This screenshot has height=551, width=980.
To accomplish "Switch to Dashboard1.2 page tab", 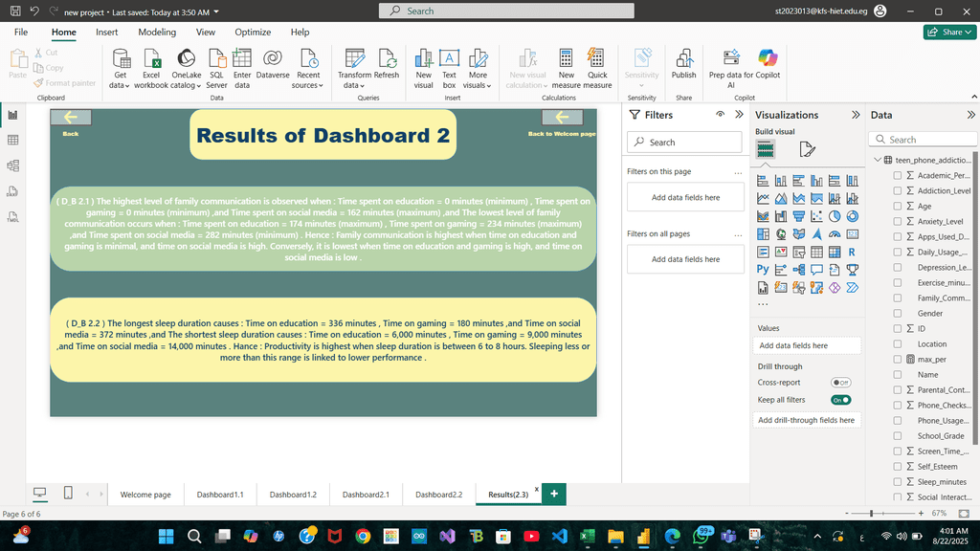I will click(x=293, y=495).
